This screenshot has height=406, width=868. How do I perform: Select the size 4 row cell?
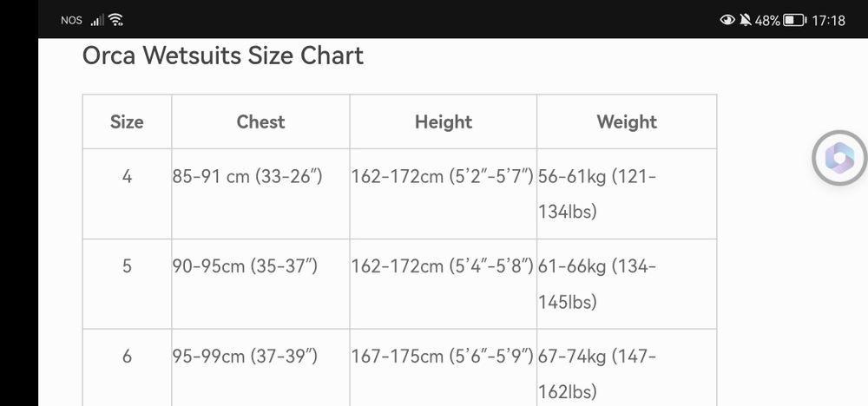click(127, 177)
